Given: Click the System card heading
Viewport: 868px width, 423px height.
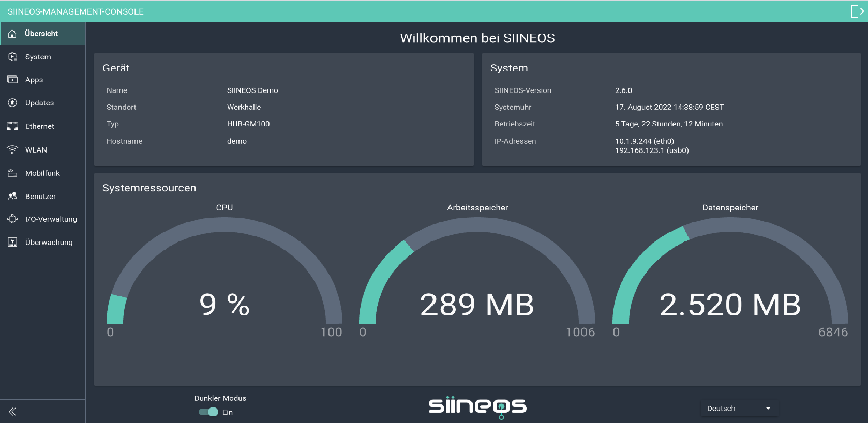Looking at the screenshot, I should (509, 68).
